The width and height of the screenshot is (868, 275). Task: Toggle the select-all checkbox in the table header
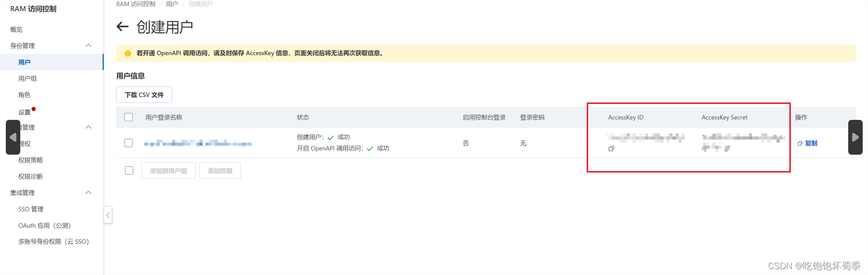[128, 117]
